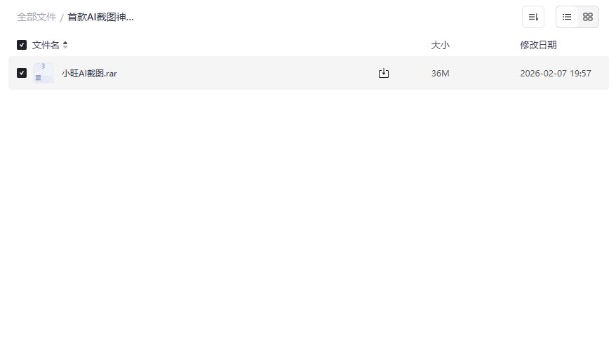Viewport: 616px width, 364px height.
Task: Click the empty middle of the file row
Action: [x=246, y=73]
